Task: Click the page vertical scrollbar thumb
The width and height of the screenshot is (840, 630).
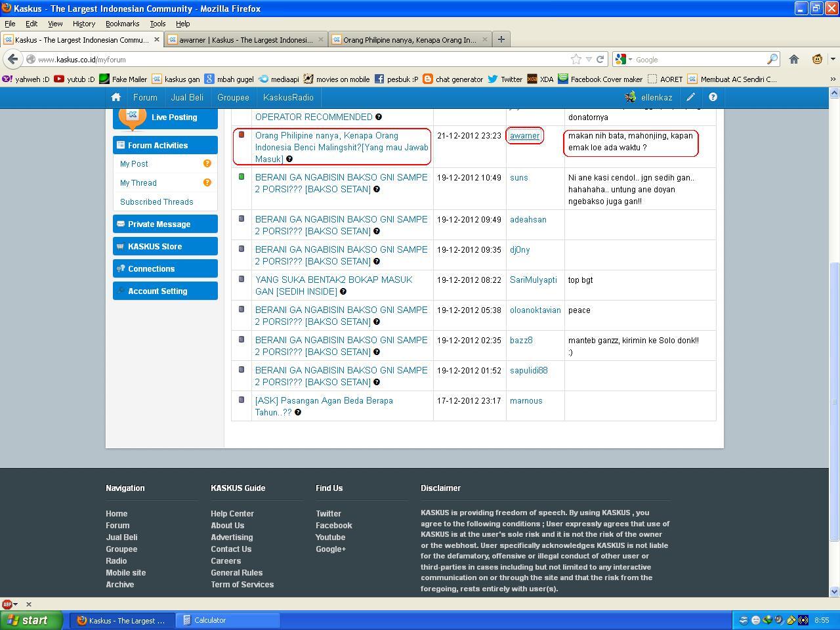Action: (834, 400)
